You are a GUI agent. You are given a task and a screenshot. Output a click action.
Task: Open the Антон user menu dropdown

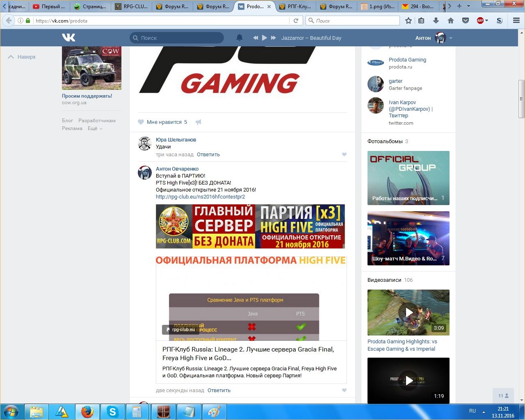[434, 38]
